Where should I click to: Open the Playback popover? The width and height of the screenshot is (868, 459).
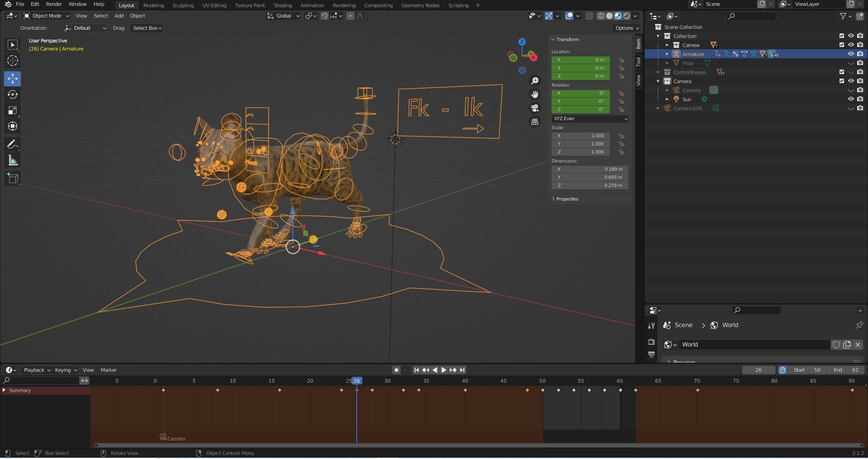click(x=37, y=370)
